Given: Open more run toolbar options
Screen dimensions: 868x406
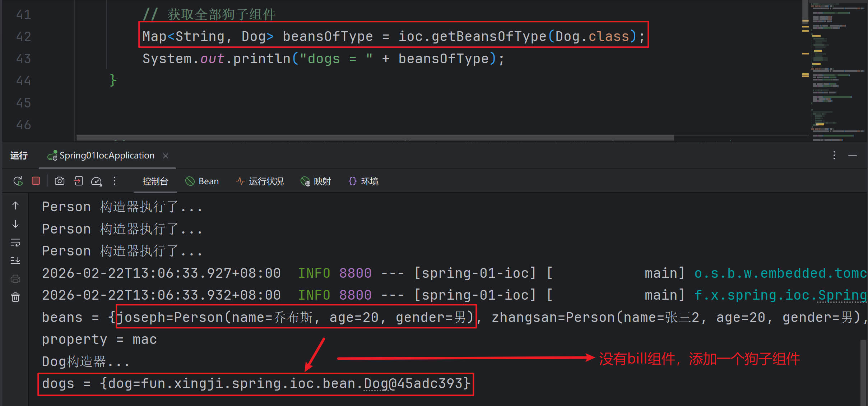Looking at the screenshot, I should point(115,181).
